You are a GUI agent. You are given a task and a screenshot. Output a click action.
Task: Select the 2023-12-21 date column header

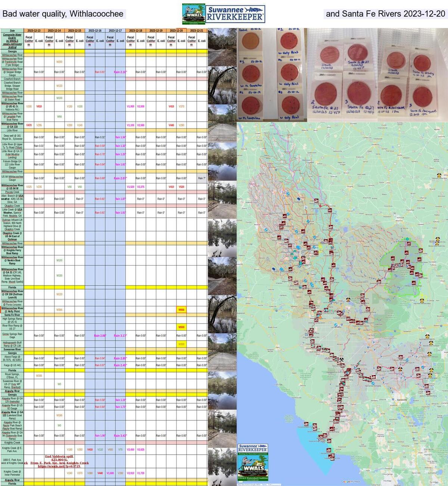tap(197, 31)
